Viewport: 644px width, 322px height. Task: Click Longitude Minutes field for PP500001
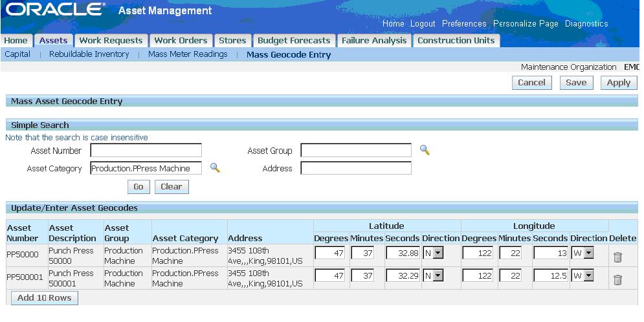[511, 275]
